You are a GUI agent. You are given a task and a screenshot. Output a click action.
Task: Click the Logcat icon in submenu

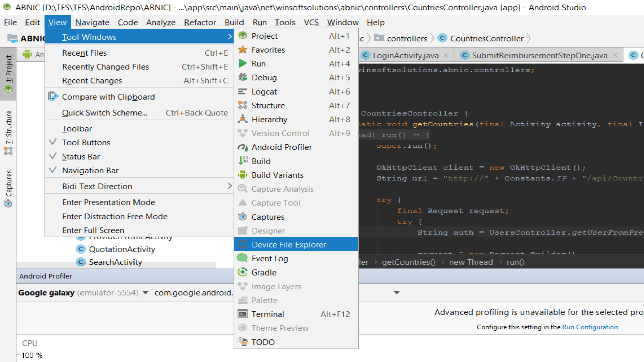pos(243,92)
